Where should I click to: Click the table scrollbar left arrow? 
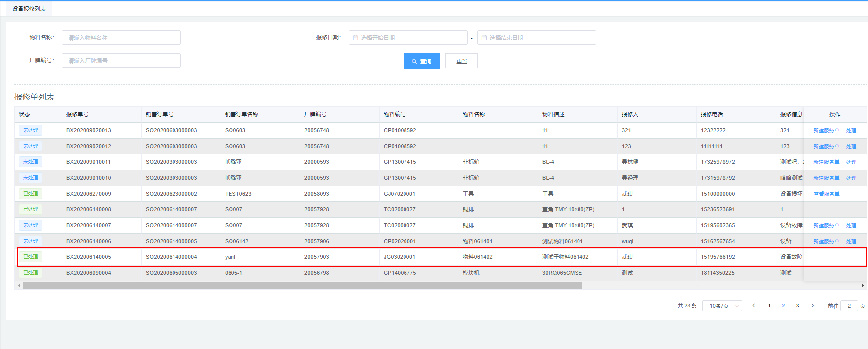click(19, 285)
